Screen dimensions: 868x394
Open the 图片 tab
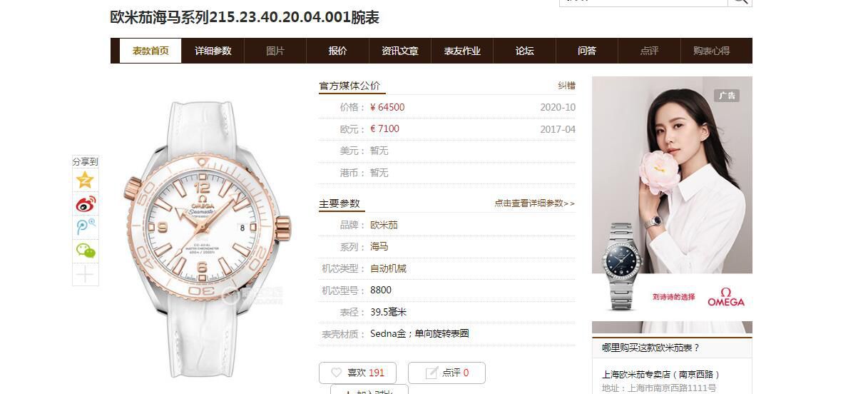tap(275, 51)
